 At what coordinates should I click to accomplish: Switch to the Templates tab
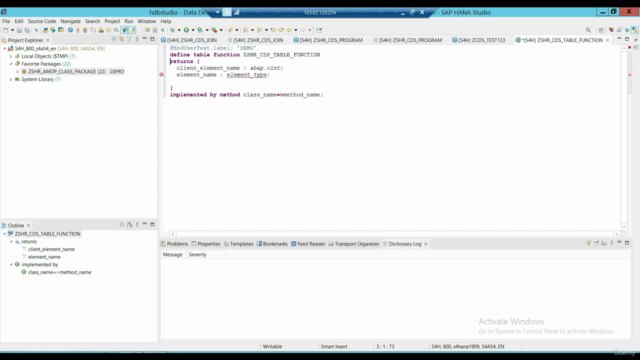coord(239,244)
